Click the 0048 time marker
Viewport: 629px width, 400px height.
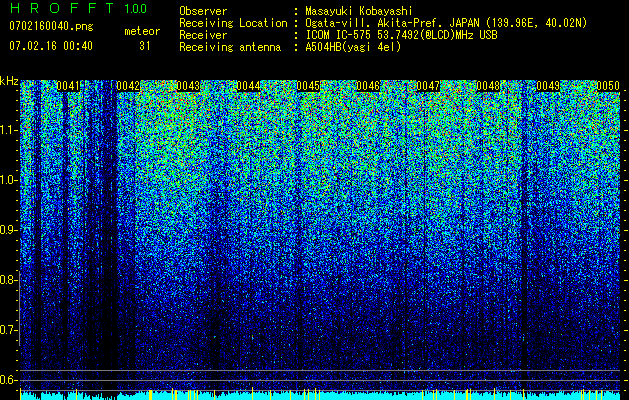coord(488,86)
